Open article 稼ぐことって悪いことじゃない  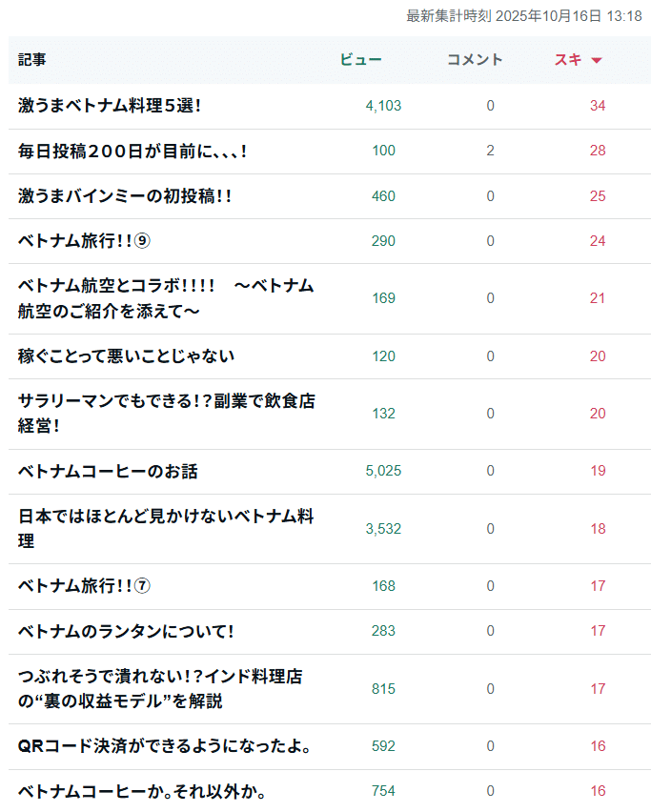pyautogui.click(x=126, y=356)
